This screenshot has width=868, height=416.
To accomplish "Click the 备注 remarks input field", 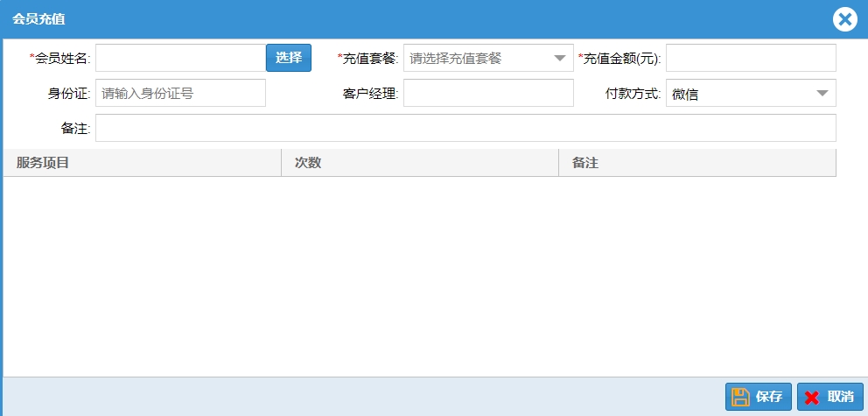I will 465,128.
